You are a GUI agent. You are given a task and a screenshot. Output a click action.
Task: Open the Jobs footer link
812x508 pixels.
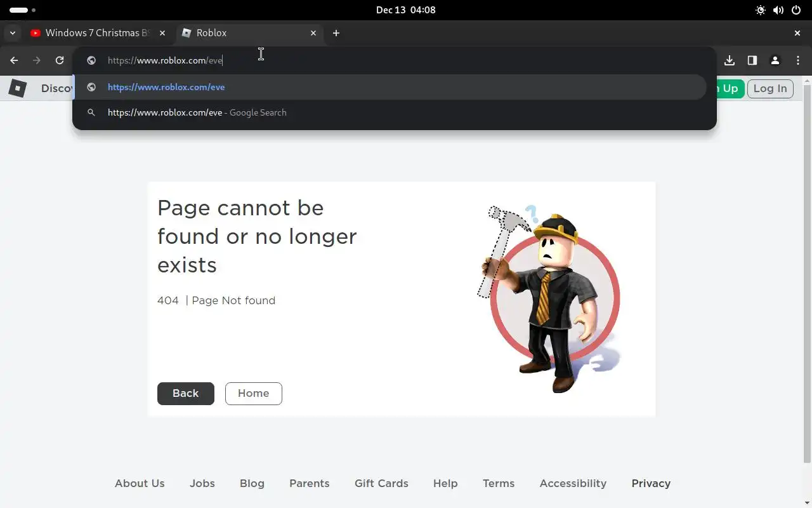click(202, 483)
